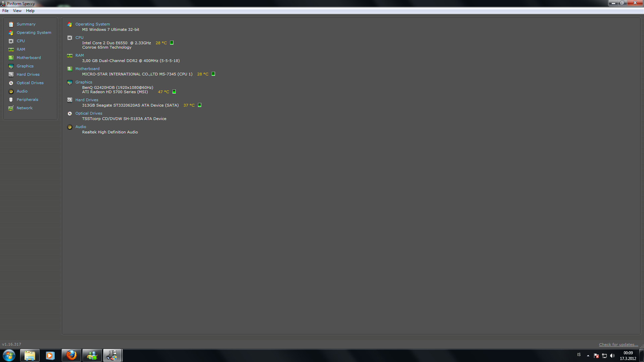
Task: Click the Hard Drives icon in sidebar
Action: coord(11,74)
